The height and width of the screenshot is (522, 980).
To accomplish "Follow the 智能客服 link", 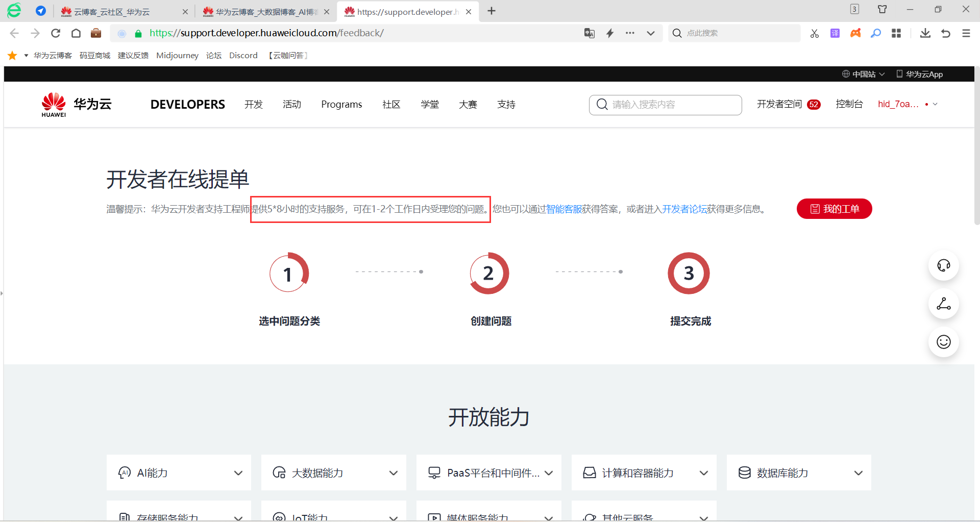I will [564, 209].
